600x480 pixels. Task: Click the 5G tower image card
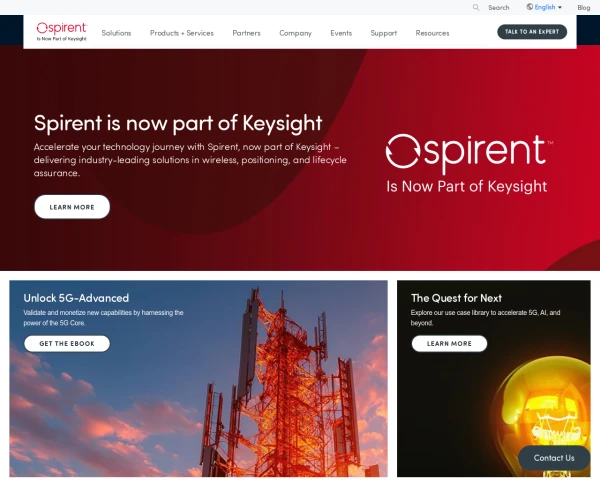198,378
